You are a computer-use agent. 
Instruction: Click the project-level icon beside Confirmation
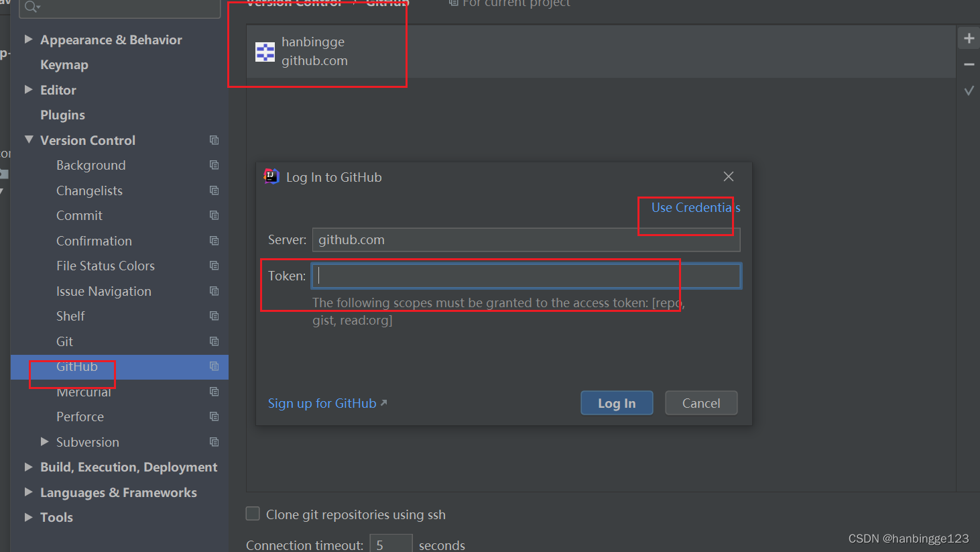pos(215,241)
